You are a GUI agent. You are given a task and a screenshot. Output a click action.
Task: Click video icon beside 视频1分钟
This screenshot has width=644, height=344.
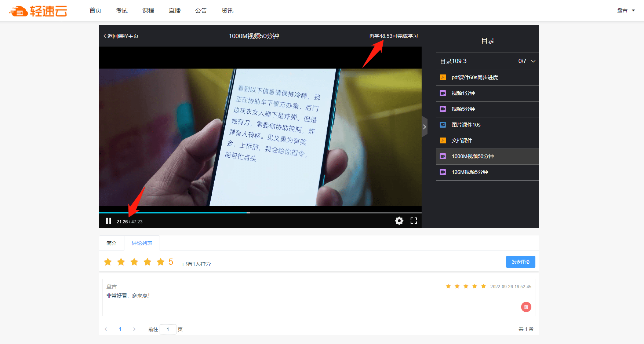pyautogui.click(x=443, y=93)
